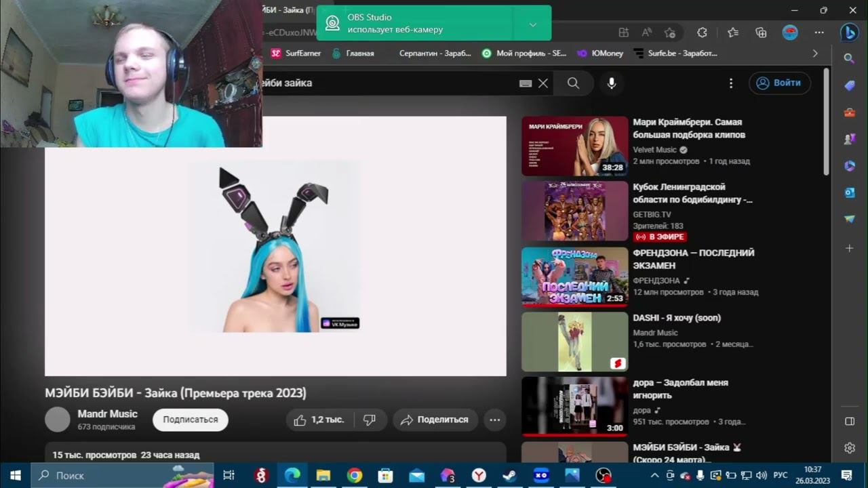
Task: Open Edge sidebar Outlook icon
Action: pyautogui.click(x=849, y=192)
